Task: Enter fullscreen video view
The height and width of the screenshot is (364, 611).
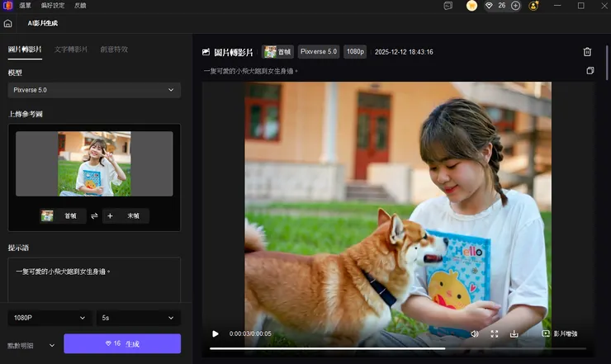Action: point(495,334)
